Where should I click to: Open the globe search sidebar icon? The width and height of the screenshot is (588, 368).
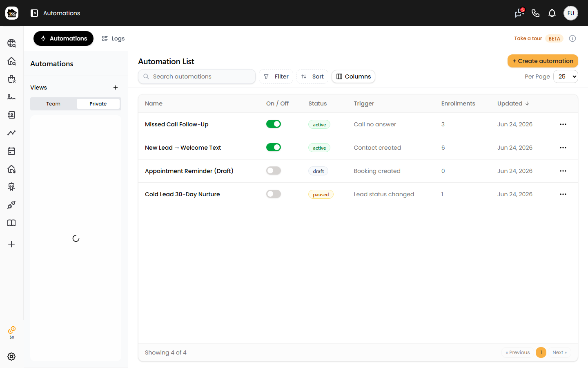[11, 43]
